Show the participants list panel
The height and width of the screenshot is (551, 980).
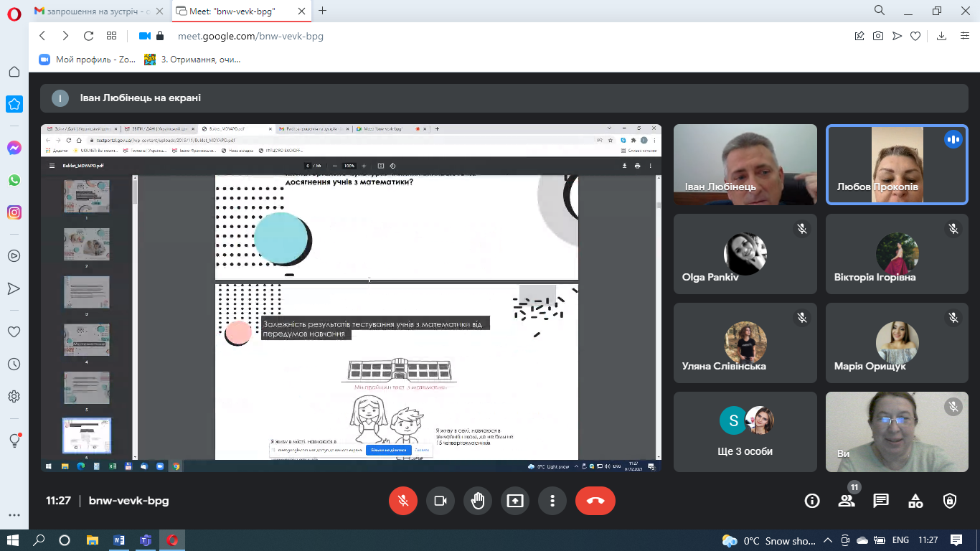pos(847,501)
